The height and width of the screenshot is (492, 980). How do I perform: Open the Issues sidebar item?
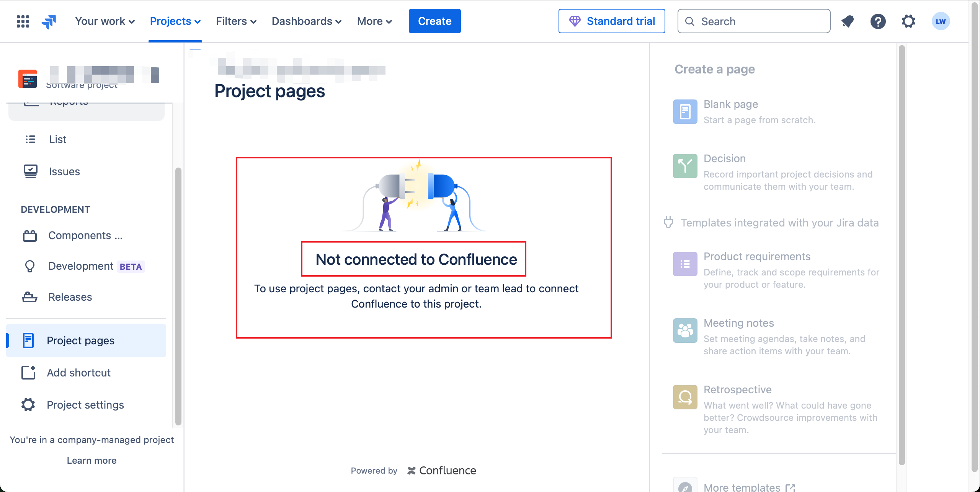86,171
